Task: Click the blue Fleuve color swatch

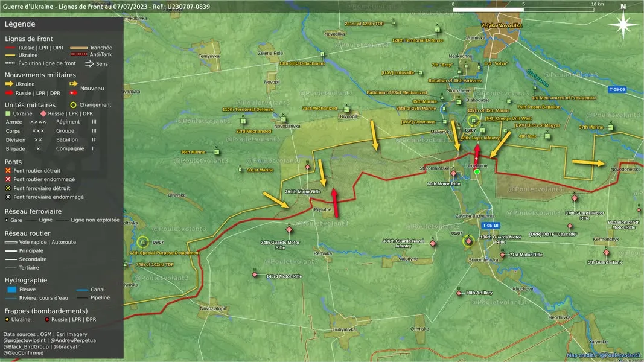Action: click(12, 290)
